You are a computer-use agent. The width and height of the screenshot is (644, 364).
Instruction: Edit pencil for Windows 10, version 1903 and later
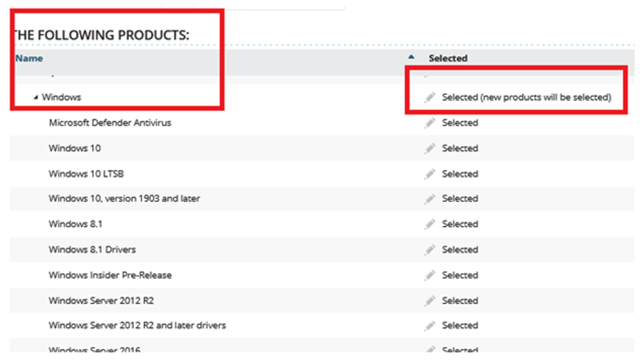429,199
